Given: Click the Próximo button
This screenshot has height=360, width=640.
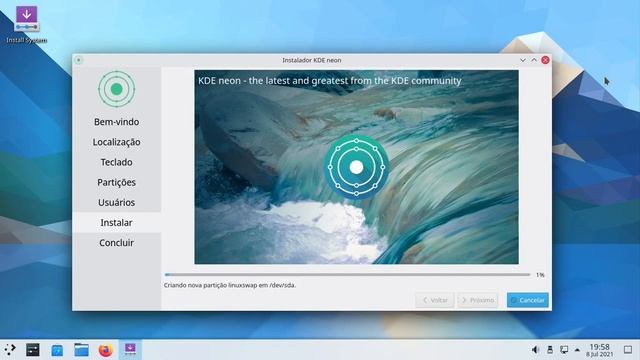Looking at the screenshot, I should pyautogui.click(x=478, y=300).
